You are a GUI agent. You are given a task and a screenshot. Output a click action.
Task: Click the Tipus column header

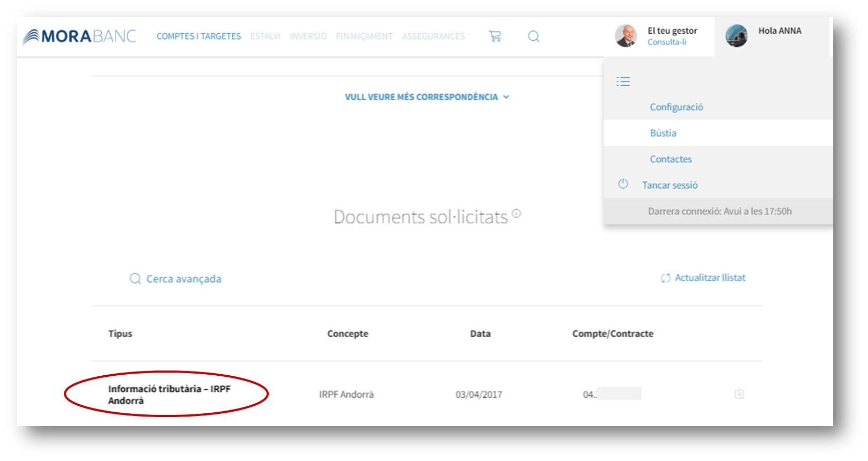(x=120, y=333)
